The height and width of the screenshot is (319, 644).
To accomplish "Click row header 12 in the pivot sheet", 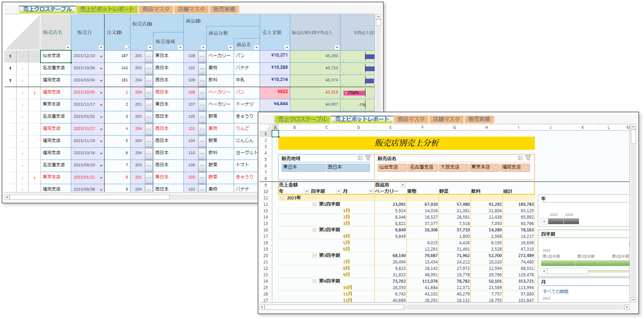I will [265, 204].
